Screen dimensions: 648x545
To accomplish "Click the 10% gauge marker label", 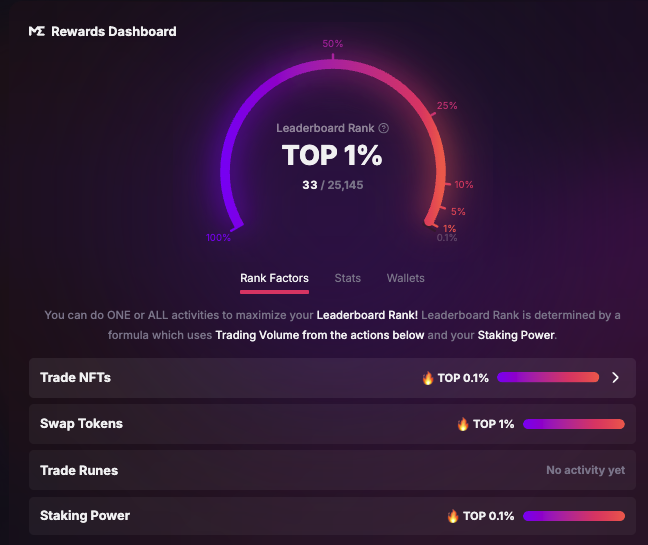I will pos(464,185).
